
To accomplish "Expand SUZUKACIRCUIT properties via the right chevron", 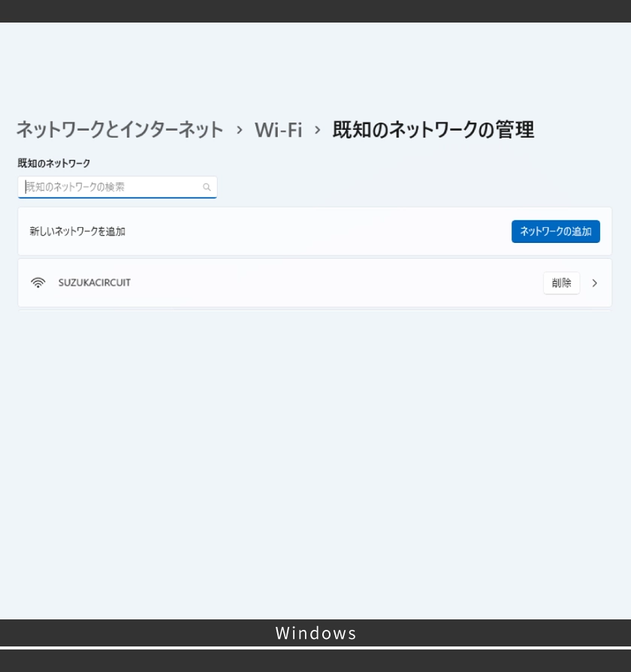I will pos(594,283).
